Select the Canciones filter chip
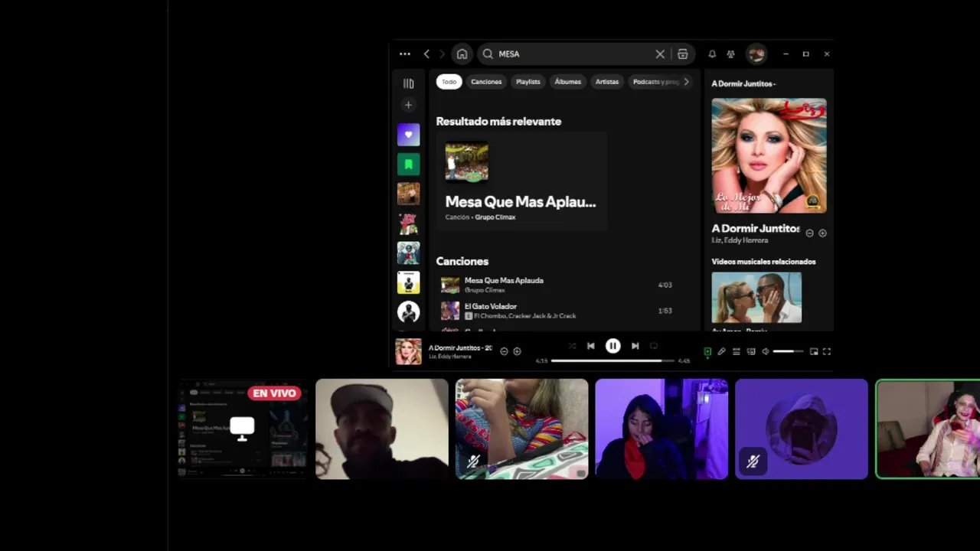980x551 pixels. pyautogui.click(x=486, y=82)
